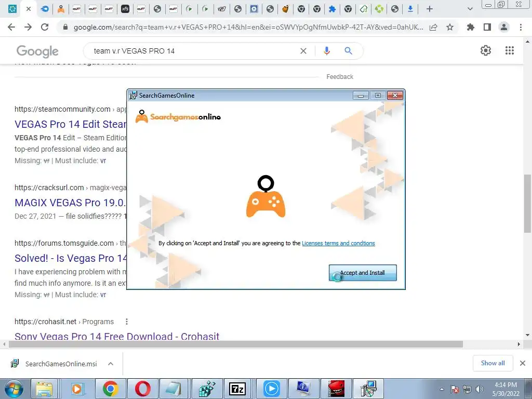
Task: Open a new browser tab
Action: pos(430,9)
